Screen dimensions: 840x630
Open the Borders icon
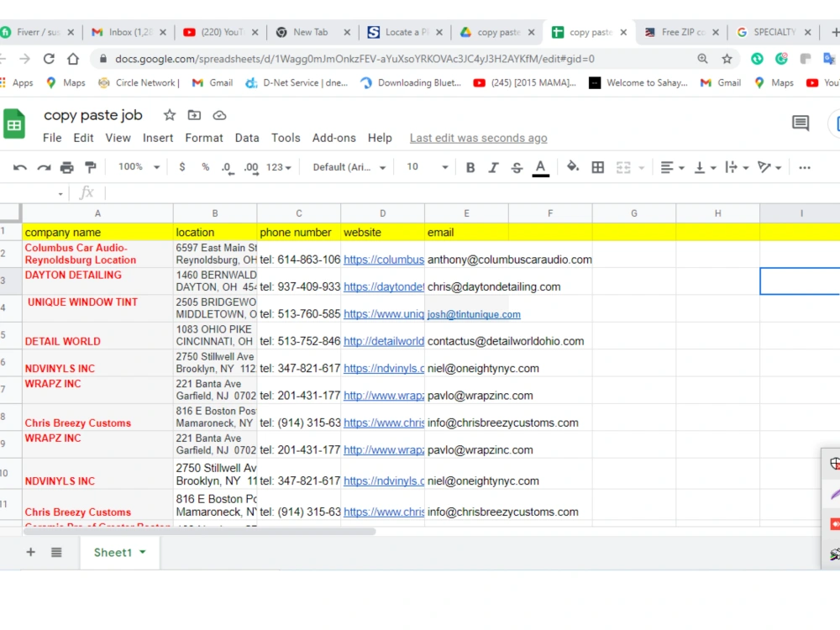[x=598, y=168]
